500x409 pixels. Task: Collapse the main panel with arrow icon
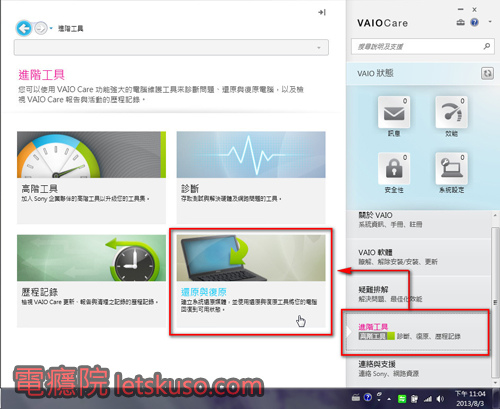(322, 12)
